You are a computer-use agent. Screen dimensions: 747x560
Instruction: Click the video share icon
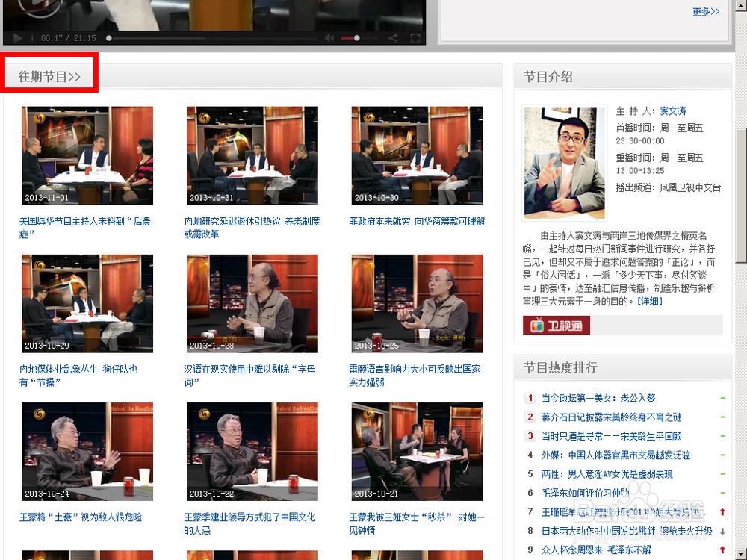point(393,38)
